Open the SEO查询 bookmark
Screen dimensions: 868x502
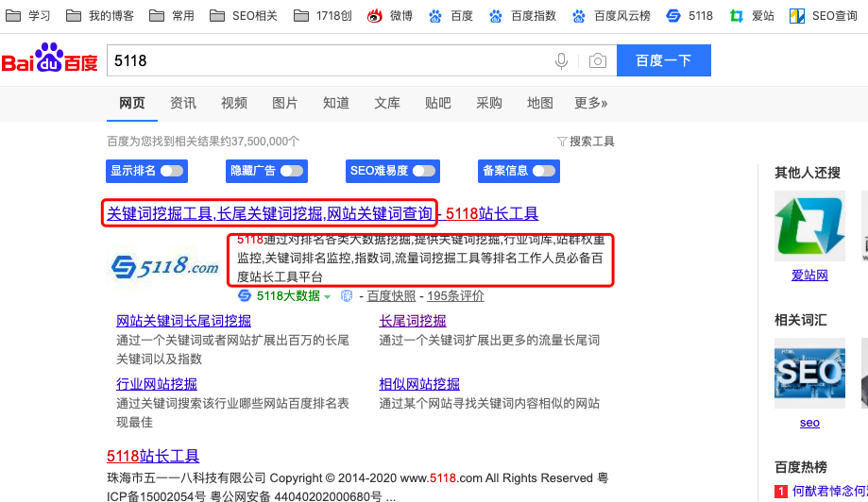point(824,15)
